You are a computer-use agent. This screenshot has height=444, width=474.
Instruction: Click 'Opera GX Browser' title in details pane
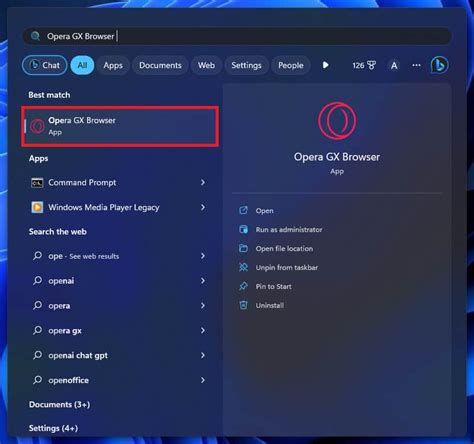pos(337,157)
